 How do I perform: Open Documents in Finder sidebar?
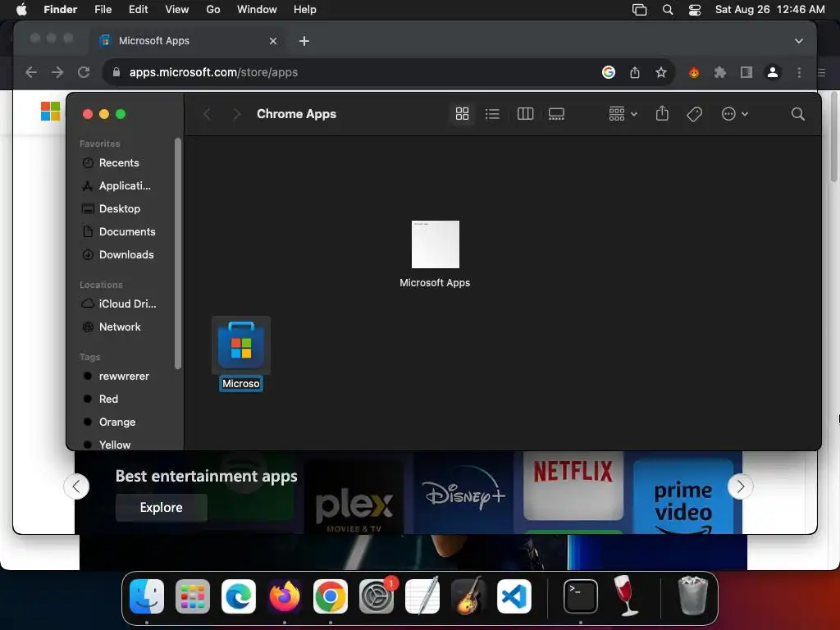[127, 232]
